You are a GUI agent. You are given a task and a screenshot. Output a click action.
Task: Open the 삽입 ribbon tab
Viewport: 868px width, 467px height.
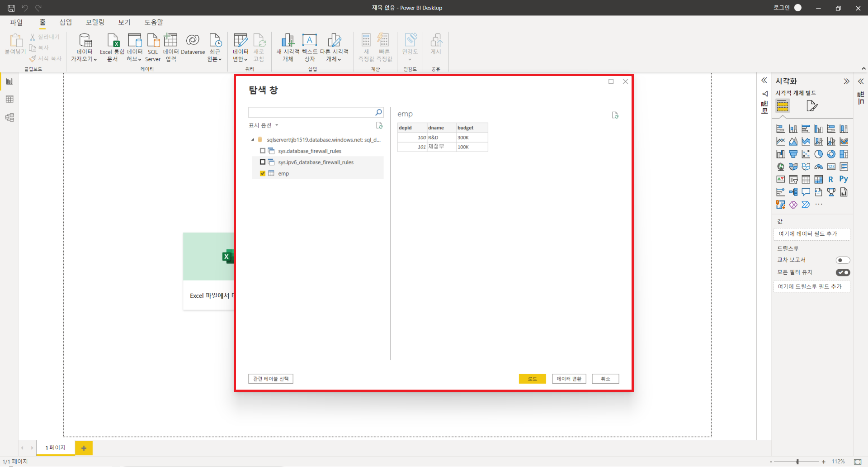[x=66, y=22]
